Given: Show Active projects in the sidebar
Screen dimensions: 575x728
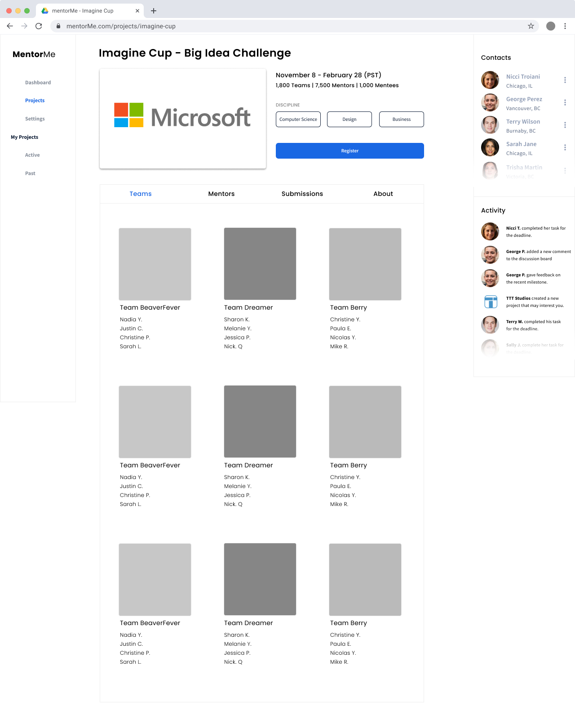Looking at the screenshot, I should coord(32,155).
